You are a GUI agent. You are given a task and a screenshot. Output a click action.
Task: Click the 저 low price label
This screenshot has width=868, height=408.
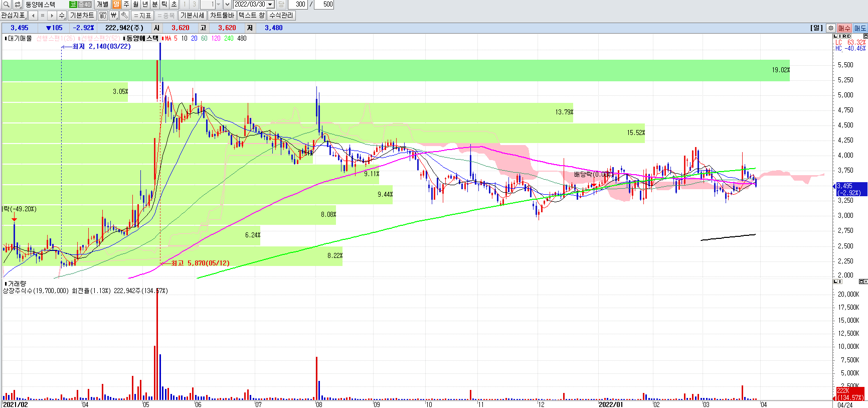tap(250, 28)
